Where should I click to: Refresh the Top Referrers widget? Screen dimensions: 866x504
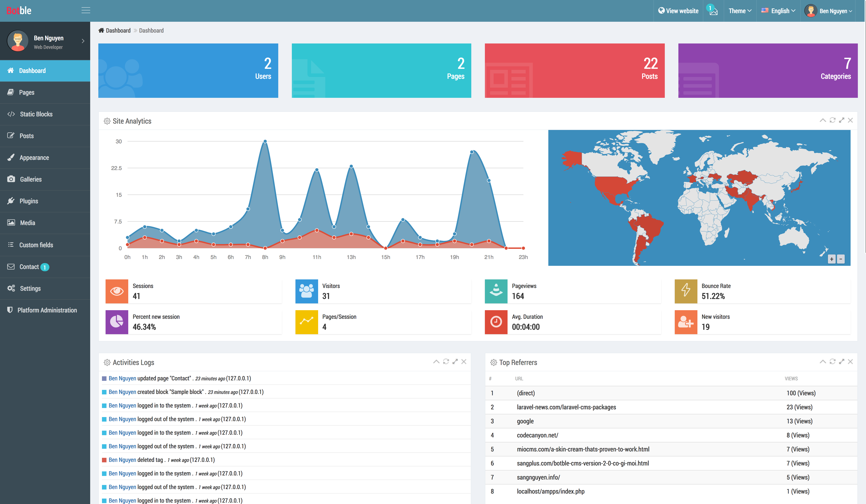832,362
